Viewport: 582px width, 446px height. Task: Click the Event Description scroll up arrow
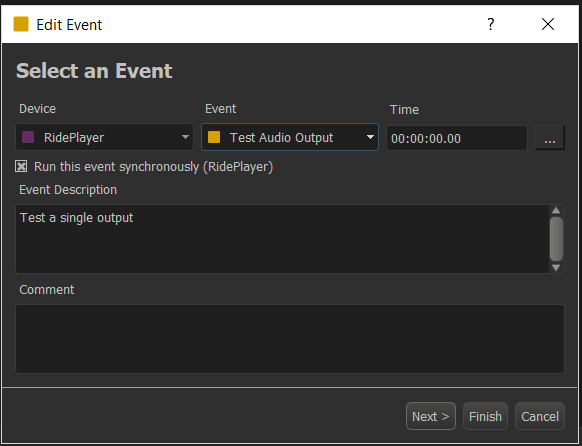pyautogui.click(x=556, y=210)
